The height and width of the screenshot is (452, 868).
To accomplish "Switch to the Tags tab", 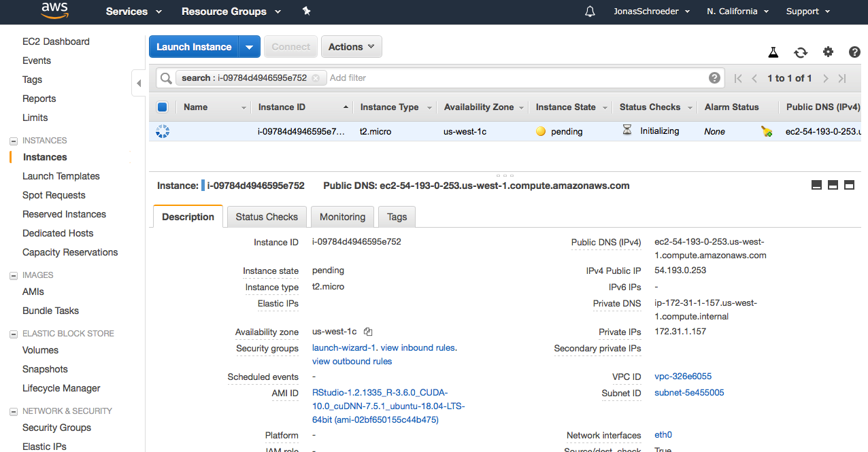I will [397, 217].
